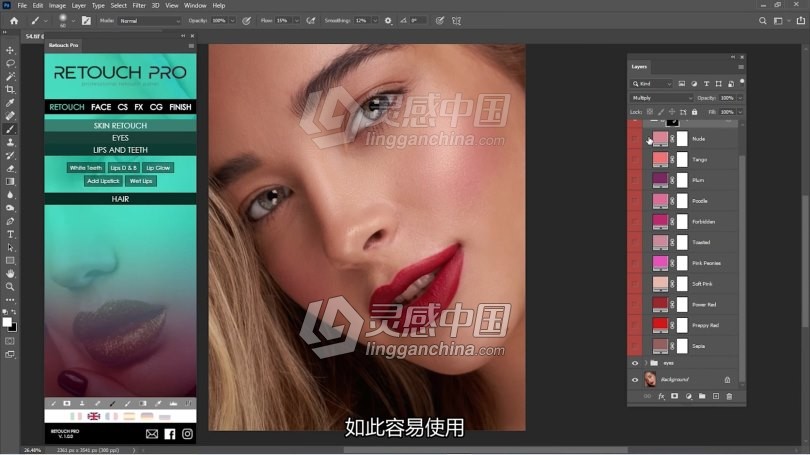The image size is (810, 455).
Task: Click the White Teeth button
Action: tap(86, 168)
